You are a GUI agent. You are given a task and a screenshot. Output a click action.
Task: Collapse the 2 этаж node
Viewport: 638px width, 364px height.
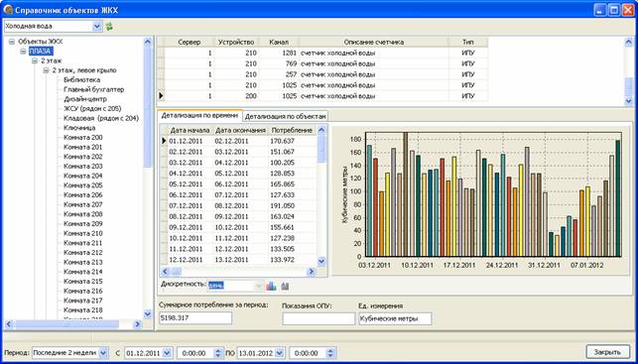(x=35, y=61)
